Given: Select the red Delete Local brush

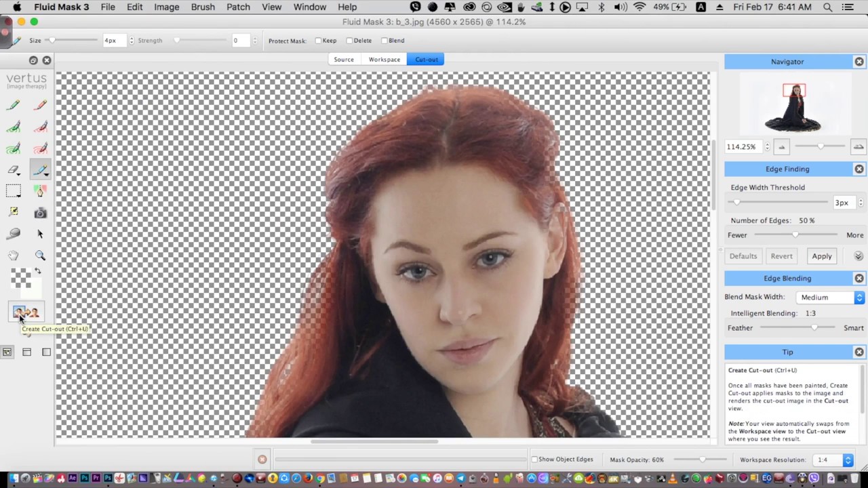Looking at the screenshot, I should [40, 127].
